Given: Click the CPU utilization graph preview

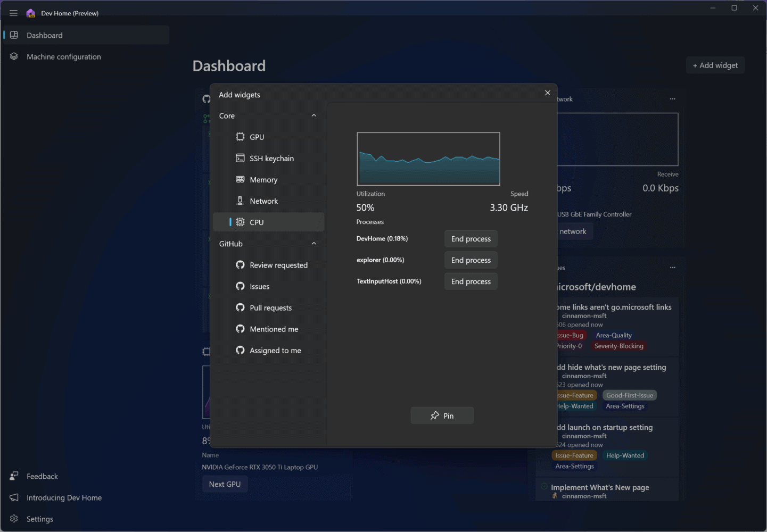Looking at the screenshot, I should tap(428, 159).
